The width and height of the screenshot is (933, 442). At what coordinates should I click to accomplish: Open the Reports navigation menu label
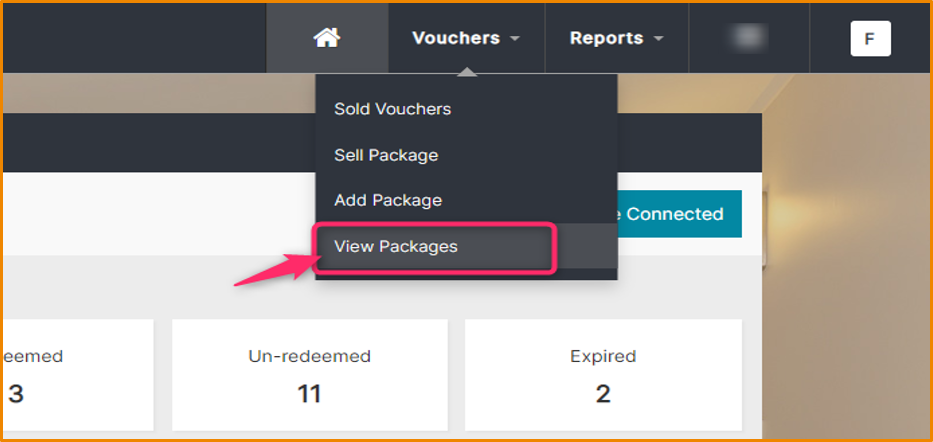(x=606, y=38)
